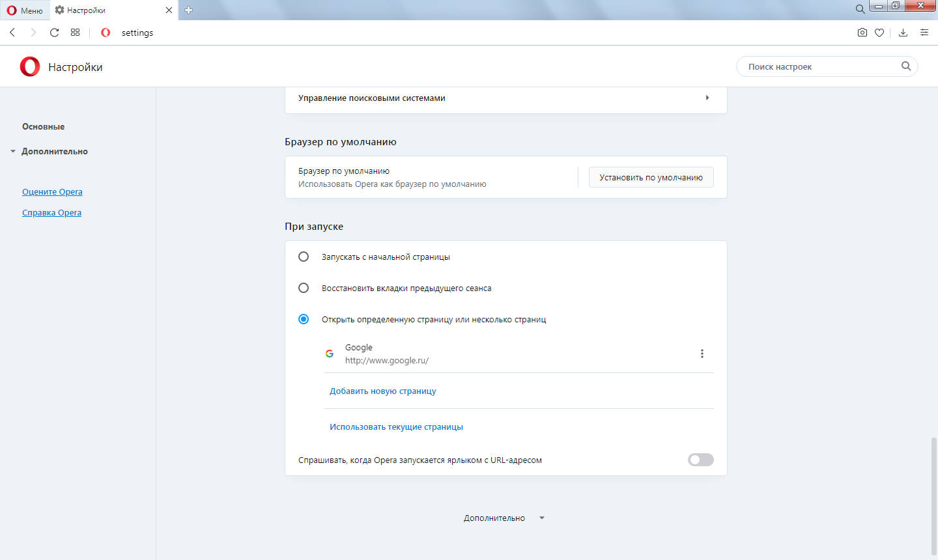This screenshot has height=560, width=938.
Task: Open three-dot menu for Google page
Action: coord(702,354)
